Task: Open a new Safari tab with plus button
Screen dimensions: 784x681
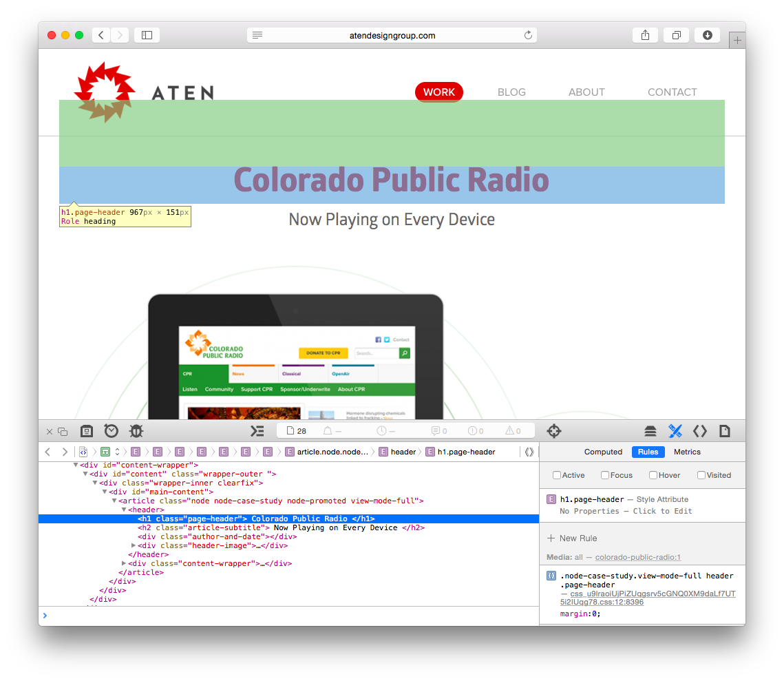Action: (x=737, y=40)
